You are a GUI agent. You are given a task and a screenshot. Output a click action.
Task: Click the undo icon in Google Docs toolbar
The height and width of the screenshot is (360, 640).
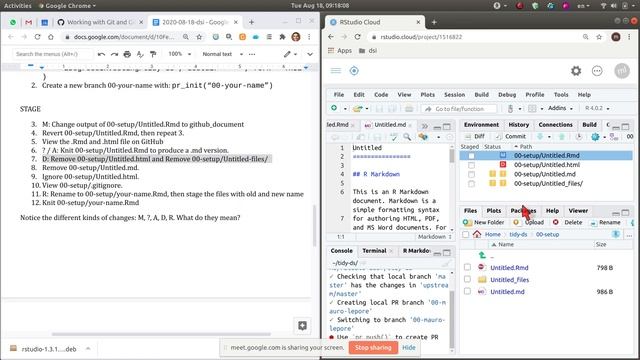tap(101, 54)
